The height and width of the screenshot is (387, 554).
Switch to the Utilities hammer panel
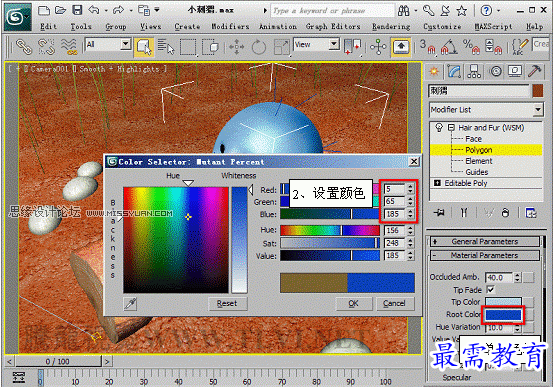coord(535,72)
